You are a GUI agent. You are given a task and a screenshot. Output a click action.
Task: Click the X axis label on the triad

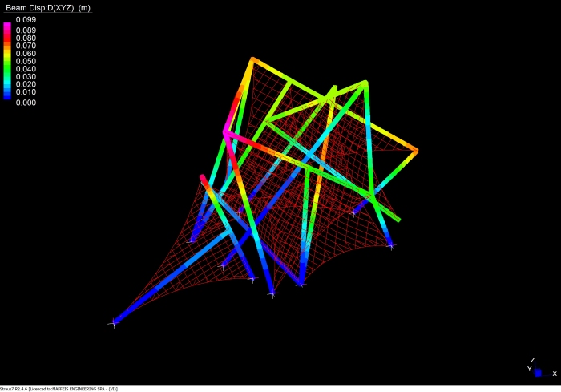(x=554, y=374)
